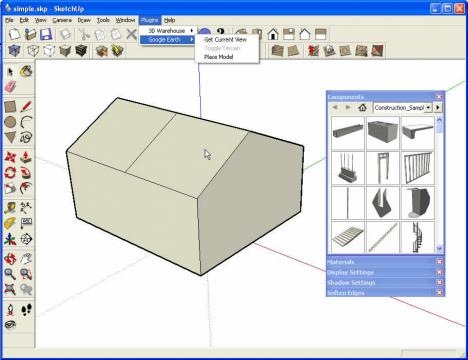Close the Shadow Settings panel
Screen dimensions: 468x360
coord(439,282)
